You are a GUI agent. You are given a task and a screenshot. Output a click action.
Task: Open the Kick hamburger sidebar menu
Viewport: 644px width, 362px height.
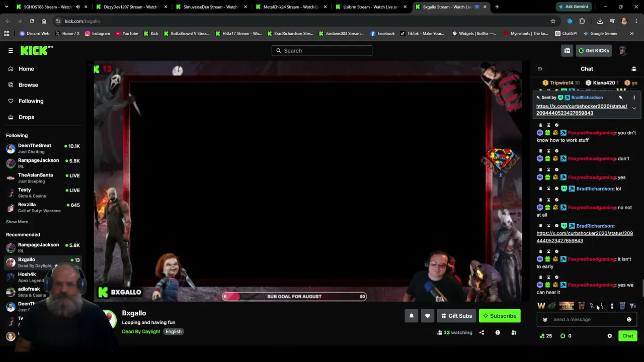click(11, 50)
